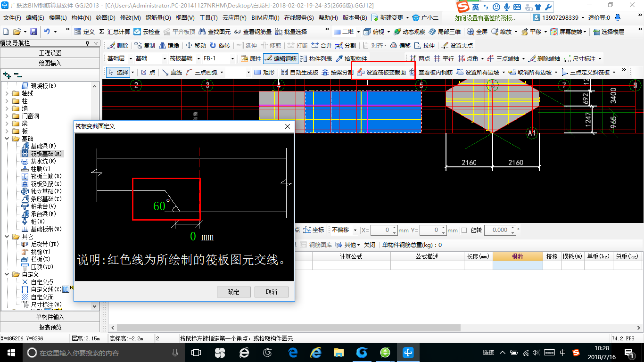This screenshot has height=362, width=644.
Task: Click 分割 split tool
Action: point(346,46)
